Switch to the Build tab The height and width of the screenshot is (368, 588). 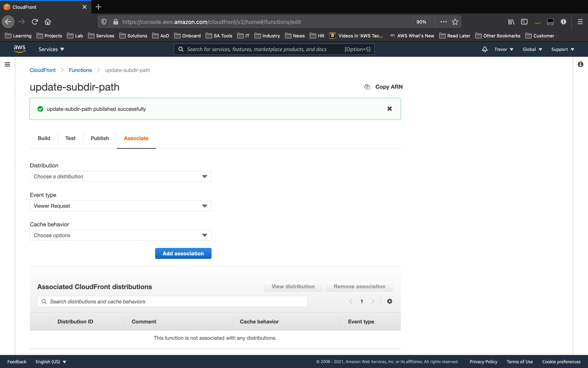coord(44,138)
